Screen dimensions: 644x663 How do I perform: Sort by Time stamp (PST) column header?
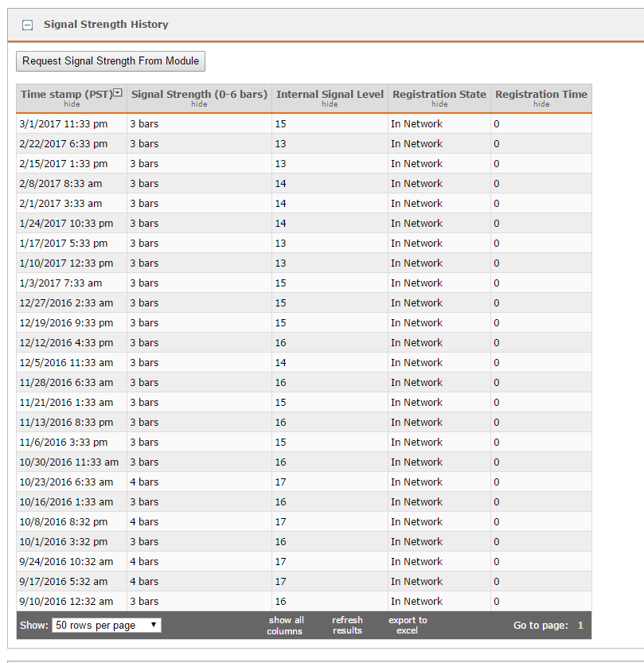[x=67, y=94]
